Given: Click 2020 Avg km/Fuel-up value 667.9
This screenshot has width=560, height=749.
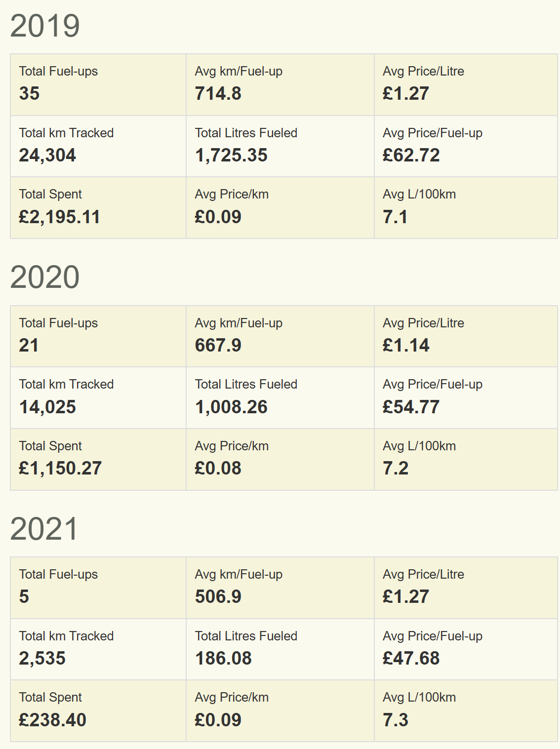Looking at the screenshot, I should click(x=218, y=345).
